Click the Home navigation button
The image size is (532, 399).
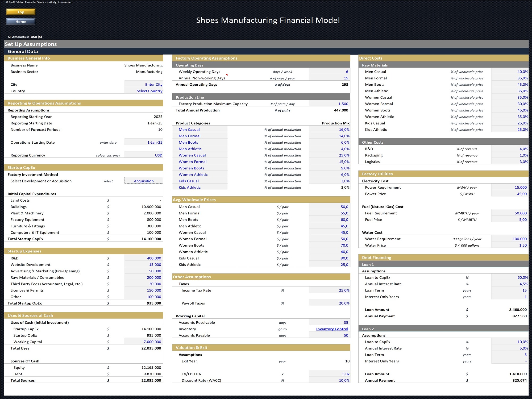pos(20,22)
